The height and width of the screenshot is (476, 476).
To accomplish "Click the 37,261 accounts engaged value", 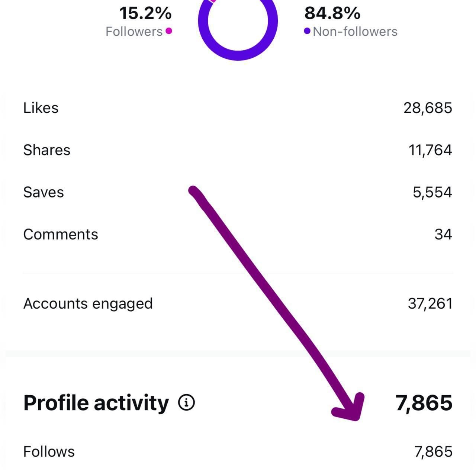I will [x=430, y=303].
